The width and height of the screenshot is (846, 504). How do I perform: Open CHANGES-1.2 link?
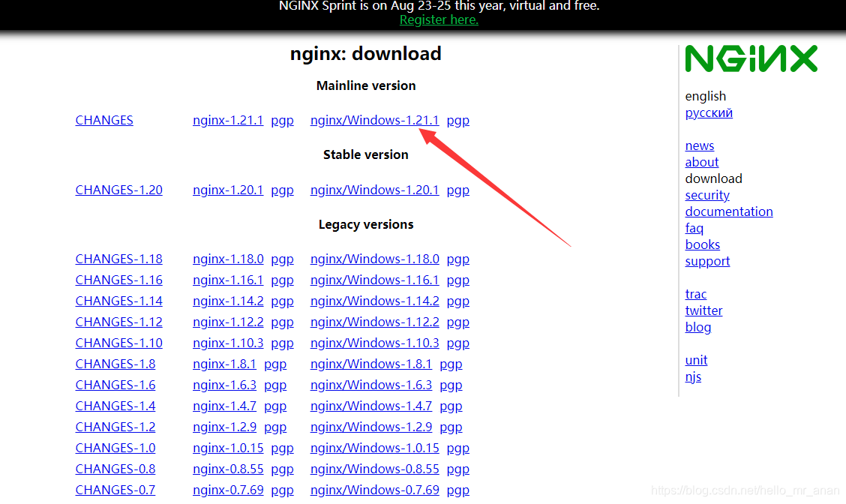(115, 427)
